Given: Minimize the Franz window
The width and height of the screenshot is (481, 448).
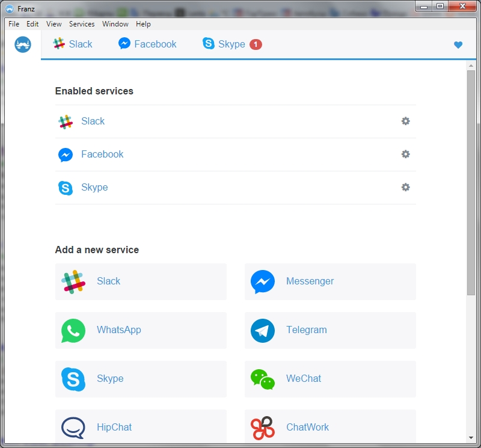Looking at the screenshot, I should [424, 7].
